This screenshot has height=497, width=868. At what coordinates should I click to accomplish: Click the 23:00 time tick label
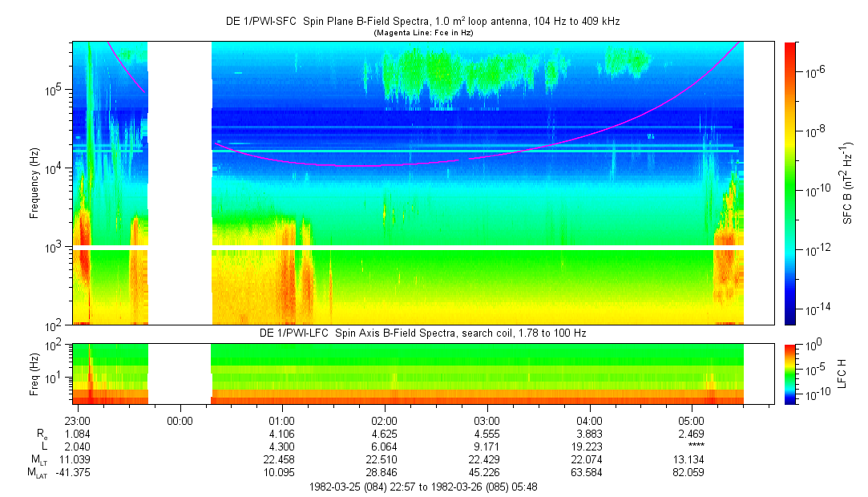[x=76, y=420]
